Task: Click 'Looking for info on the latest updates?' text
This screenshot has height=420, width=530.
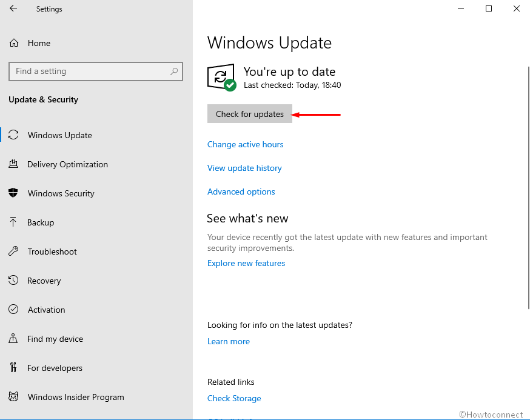Action: coord(280,325)
